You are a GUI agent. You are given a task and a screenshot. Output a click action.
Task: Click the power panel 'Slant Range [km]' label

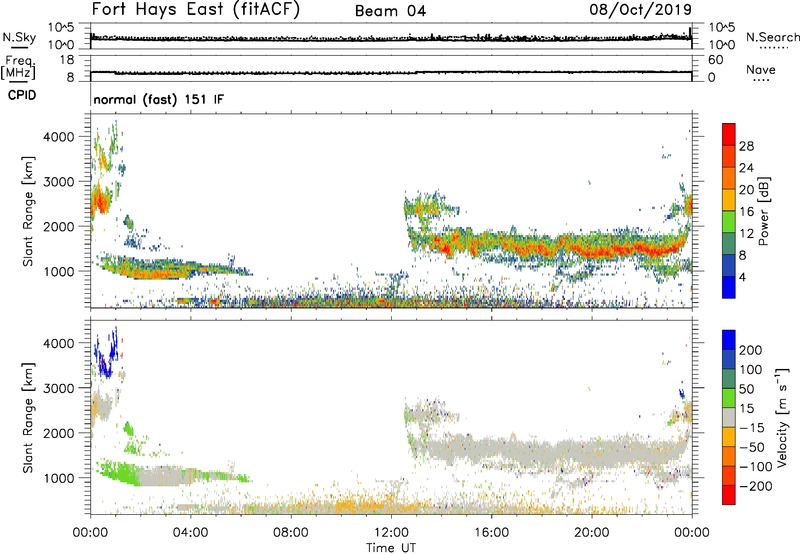pos(28,211)
